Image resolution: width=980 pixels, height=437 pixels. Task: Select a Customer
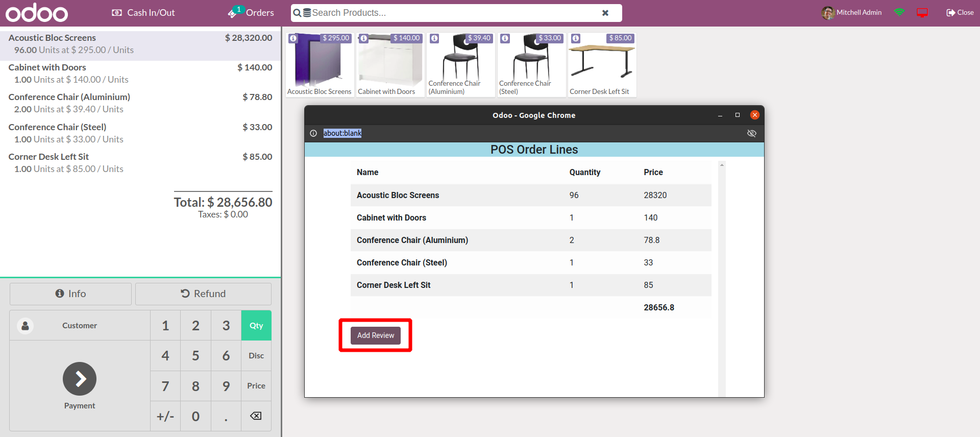80,325
